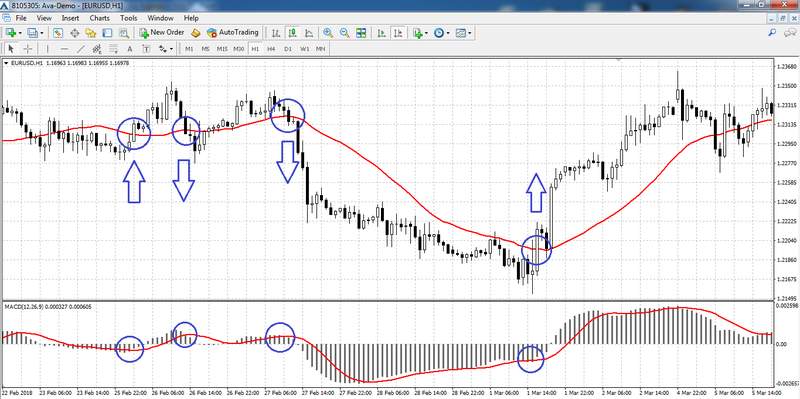The width and height of the screenshot is (800, 399).
Task: Switch to the H1 timeframe
Action: click(255, 49)
